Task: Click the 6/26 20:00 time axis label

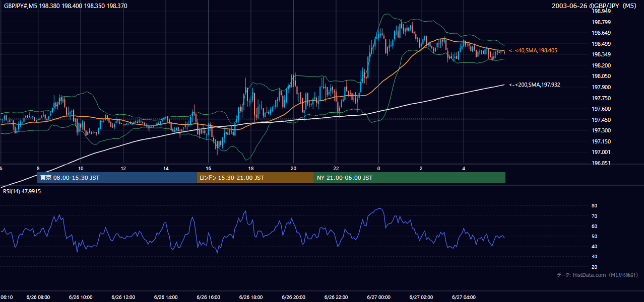Action: click(294, 297)
